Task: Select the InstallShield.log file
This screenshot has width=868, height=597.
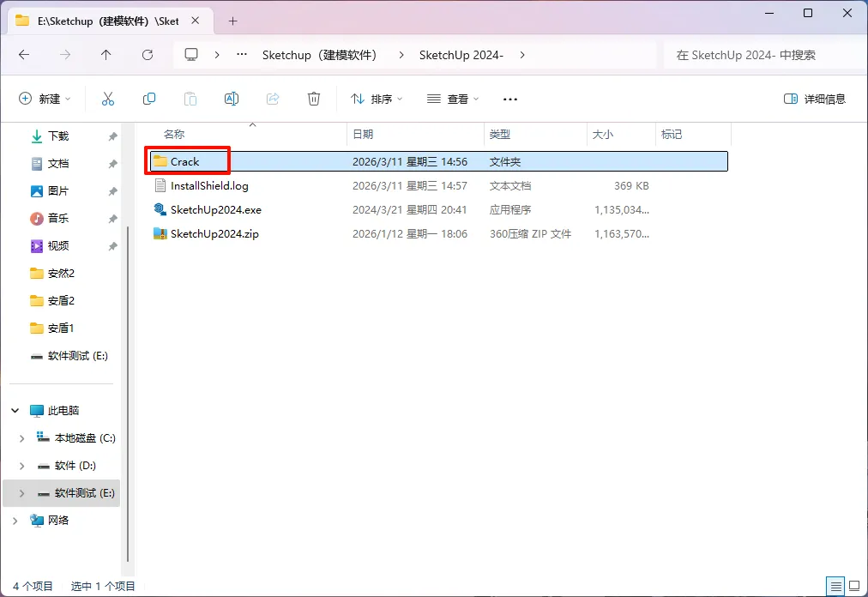Action: point(438,185)
